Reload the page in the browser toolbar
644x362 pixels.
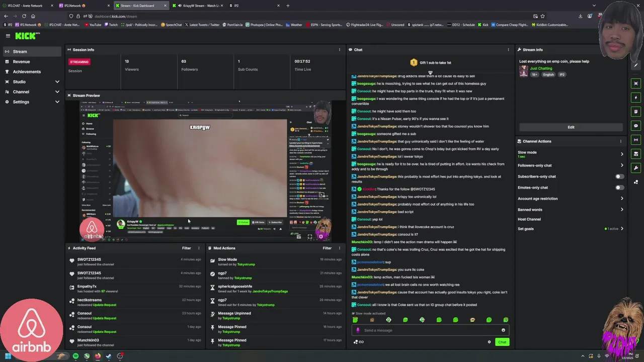24,16
